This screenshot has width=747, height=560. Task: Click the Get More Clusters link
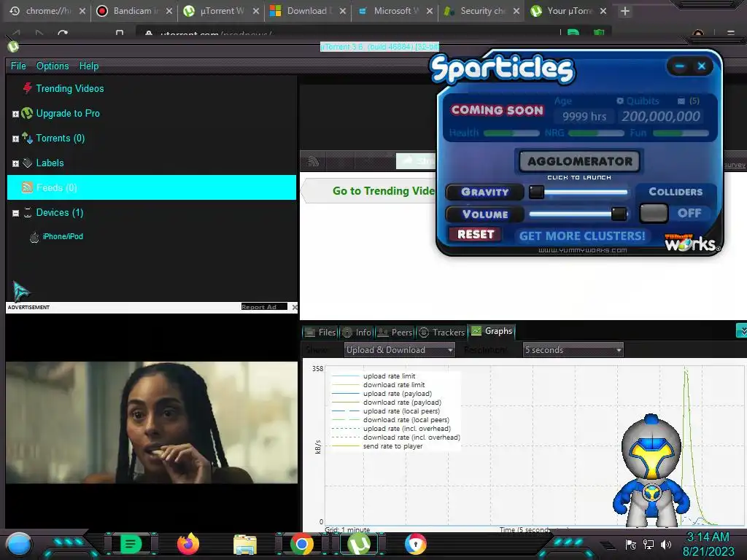[x=581, y=236]
